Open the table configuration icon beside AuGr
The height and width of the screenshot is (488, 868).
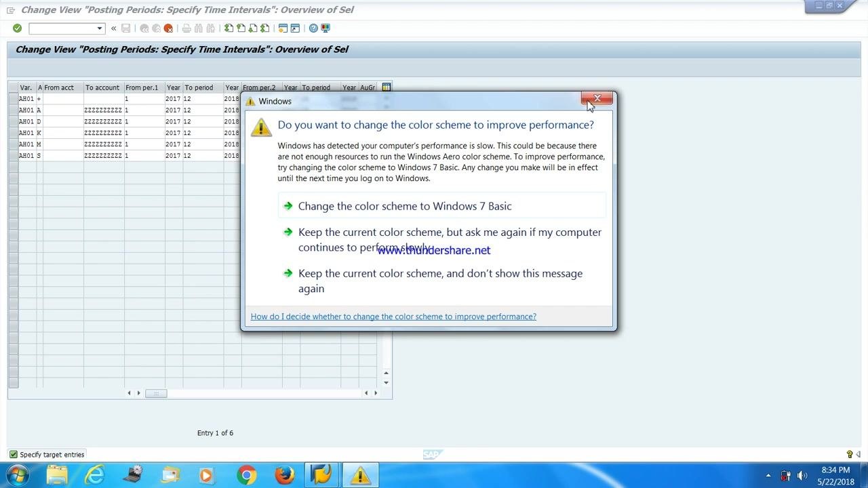point(386,87)
